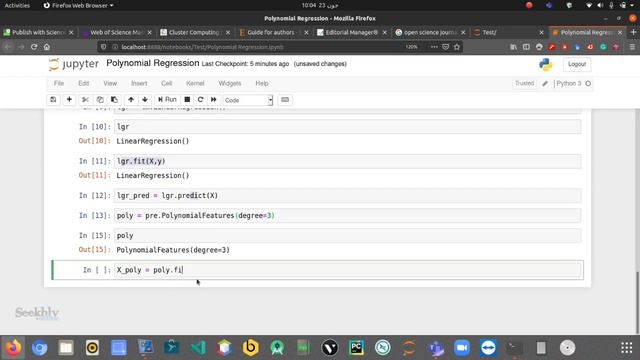
Task: Launch Firefox from the dock
Action: [x=13, y=348]
